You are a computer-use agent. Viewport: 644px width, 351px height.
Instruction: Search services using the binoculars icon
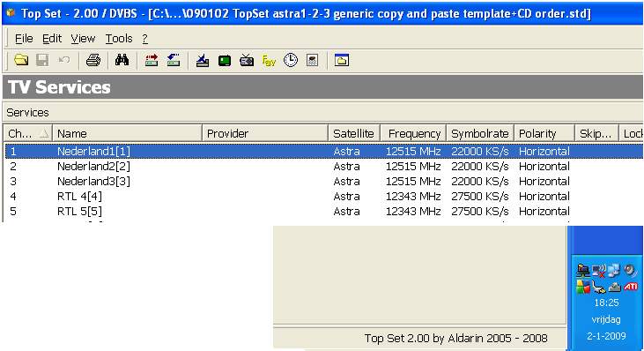click(x=122, y=61)
